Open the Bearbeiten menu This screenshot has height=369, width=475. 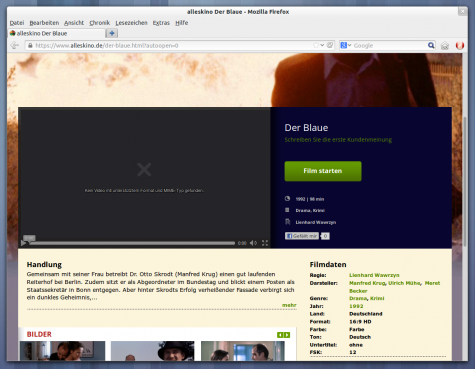click(44, 23)
